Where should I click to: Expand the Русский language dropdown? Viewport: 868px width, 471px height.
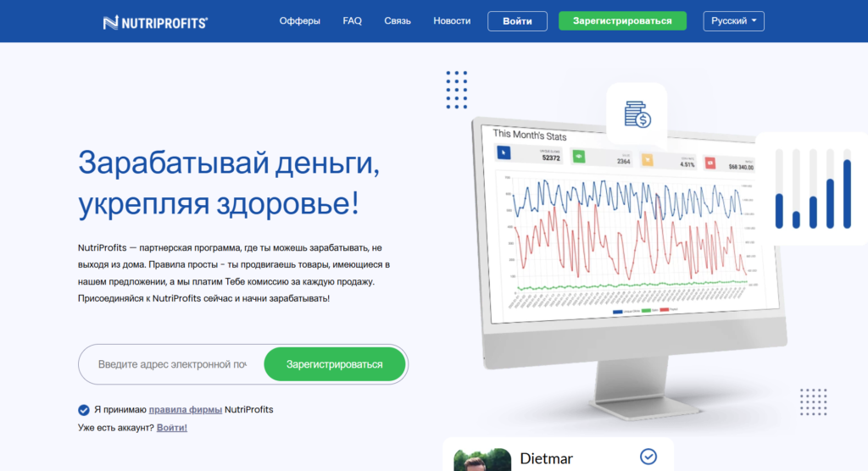(733, 21)
